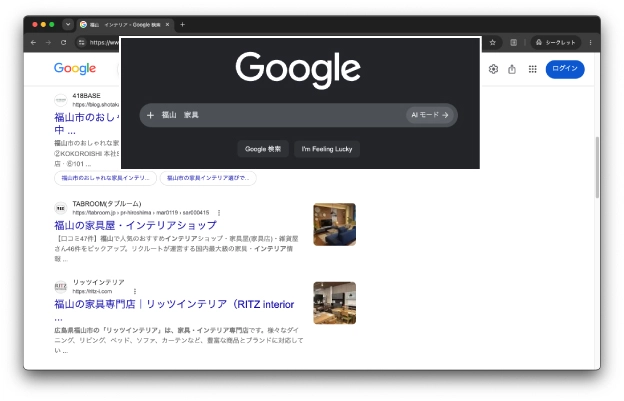624x401 pixels.
Task: Open a new tab with the plus button
Action: click(182, 25)
